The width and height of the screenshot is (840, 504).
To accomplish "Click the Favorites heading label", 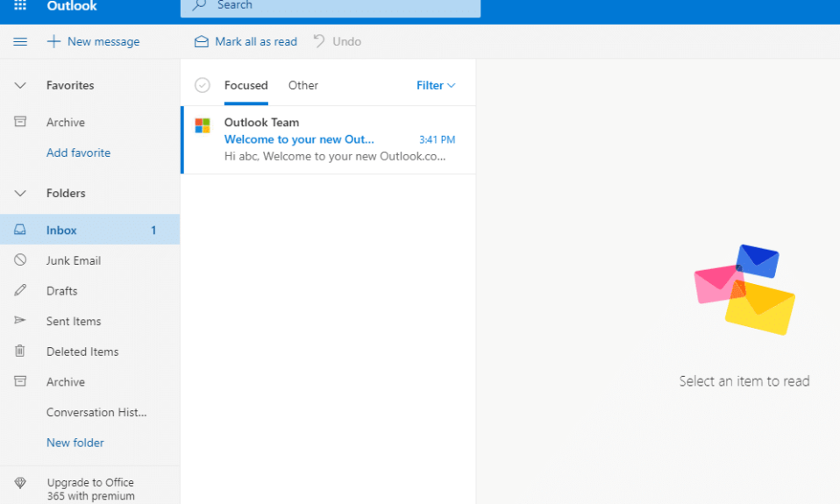I will (x=70, y=85).
